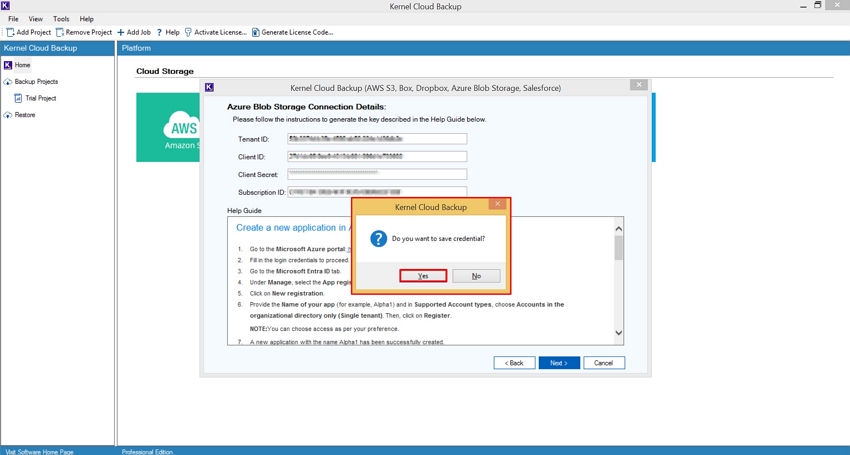Click Help Guide scrollbar down arrow
The height and width of the screenshot is (455, 850).
[x=619, y=333]
